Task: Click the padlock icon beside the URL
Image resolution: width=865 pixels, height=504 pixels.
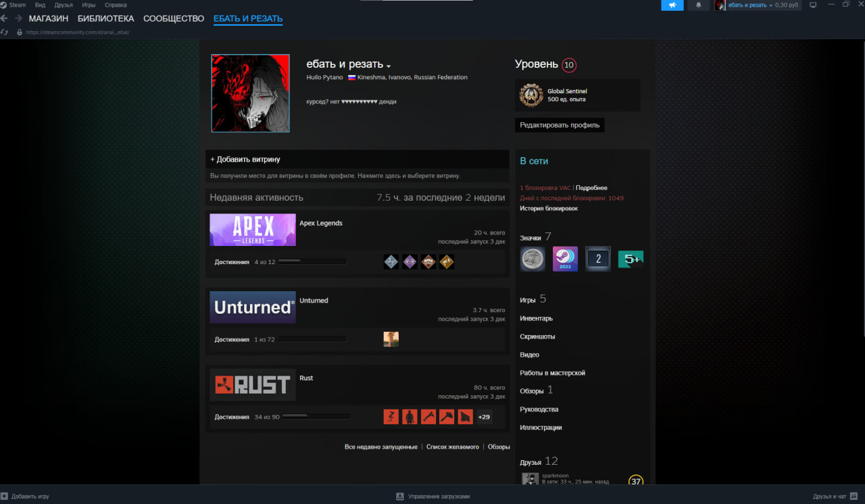Action: click(19, 32)
